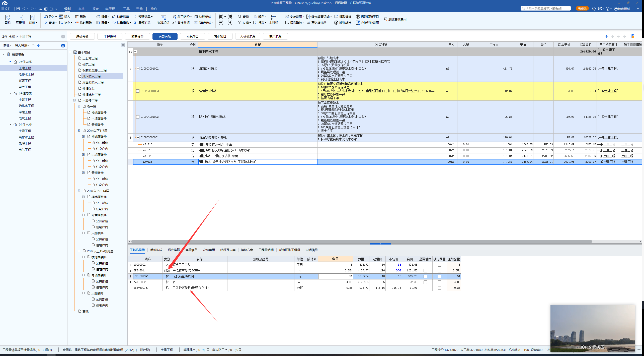Check 锁定数量 box for 综合用工二类 row
Viewport: 644px width, 356px height.
click(x=439, y=265)
